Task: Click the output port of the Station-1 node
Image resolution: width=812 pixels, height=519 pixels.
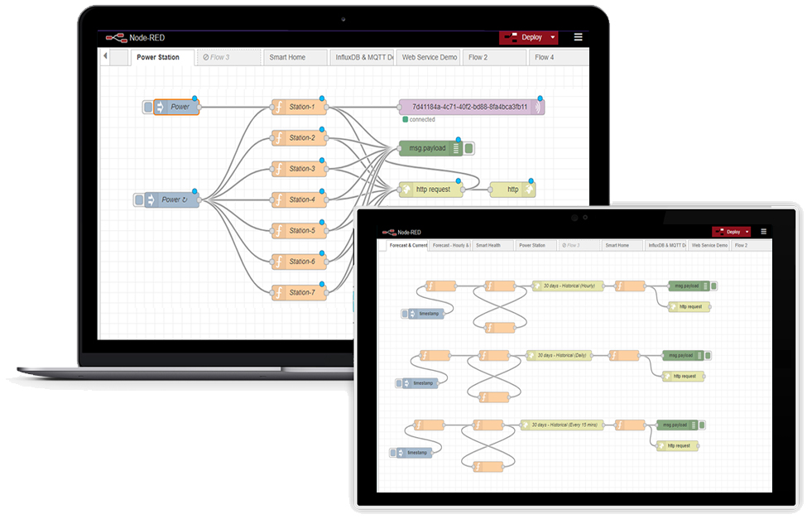Action: (327, 108)
